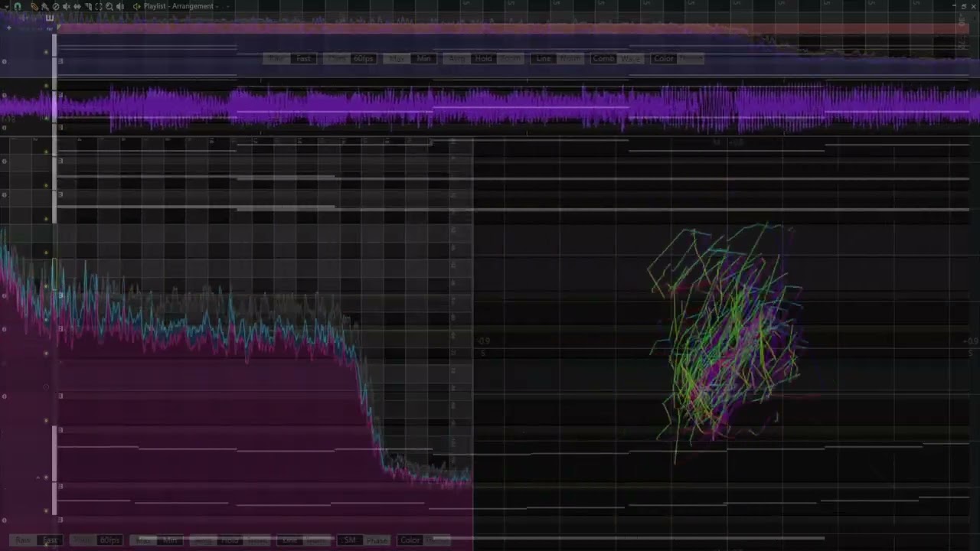Select Min in the top control strip
Image resolution: width=980 pixels, height=551 pixels.
[423, 58]
